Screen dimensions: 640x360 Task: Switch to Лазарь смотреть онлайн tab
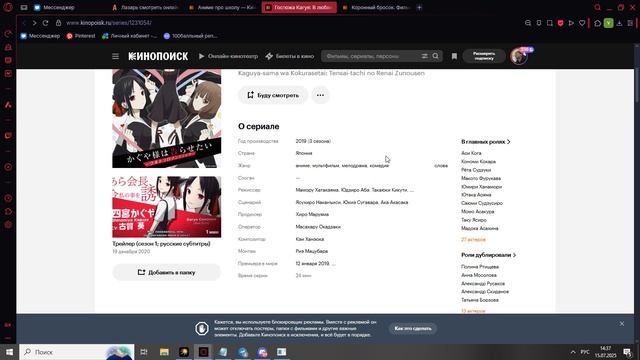(x=145, y=7)
